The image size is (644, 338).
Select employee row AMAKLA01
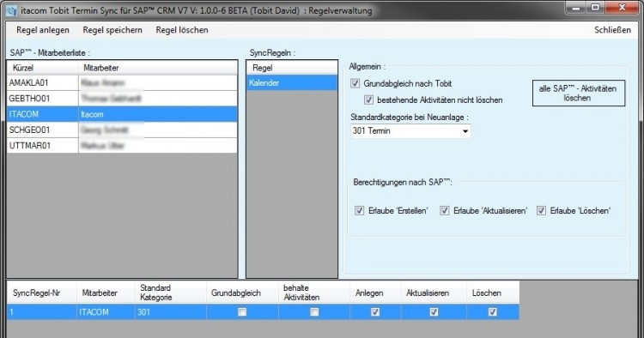click(x=122, y=83)
